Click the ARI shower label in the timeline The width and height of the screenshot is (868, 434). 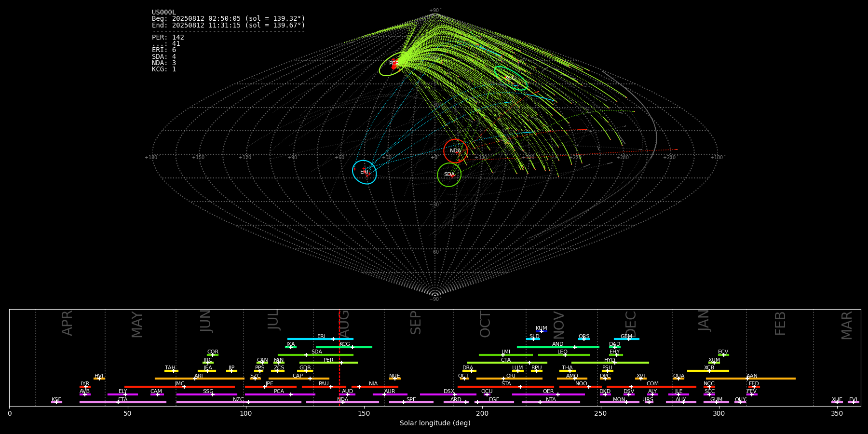click(x=199, y=376)
